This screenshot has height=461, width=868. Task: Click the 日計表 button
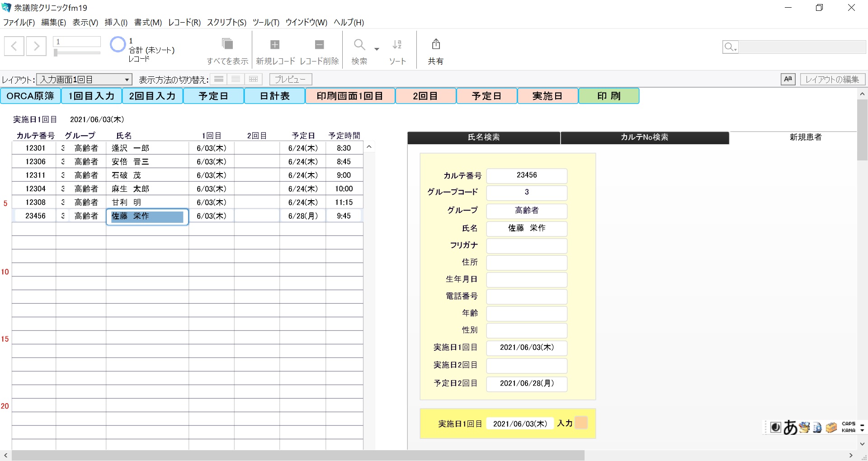tap(274, 96)
